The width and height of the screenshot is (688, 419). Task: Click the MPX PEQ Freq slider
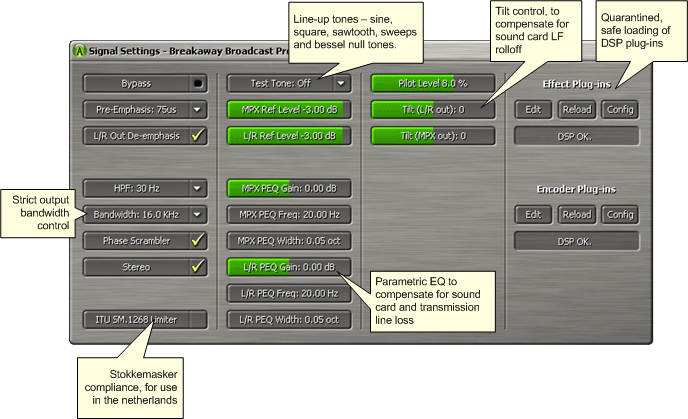[x=289, y=215]
